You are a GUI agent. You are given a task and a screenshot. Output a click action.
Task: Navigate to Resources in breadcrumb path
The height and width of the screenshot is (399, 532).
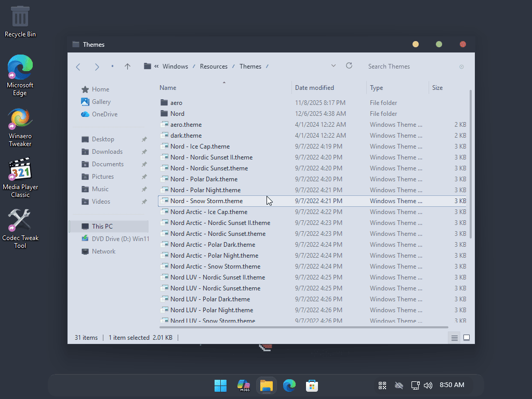[214, 66]
